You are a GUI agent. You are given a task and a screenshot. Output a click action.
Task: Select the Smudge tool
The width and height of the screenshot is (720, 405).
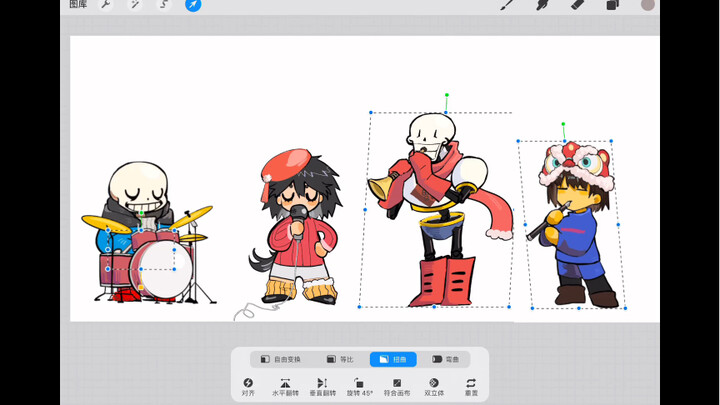pyautogui.click(x=542, y=5)
